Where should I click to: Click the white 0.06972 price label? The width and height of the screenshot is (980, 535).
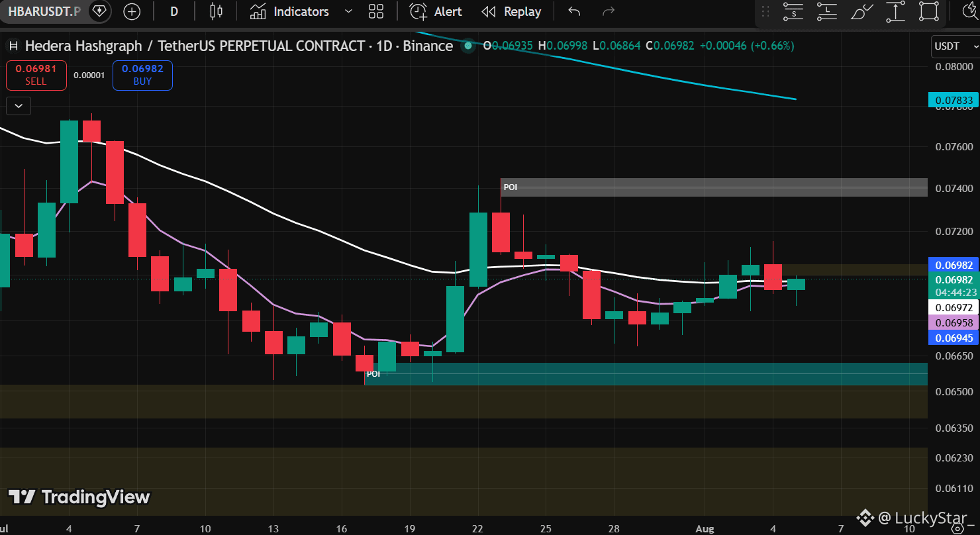click(954, 308)
